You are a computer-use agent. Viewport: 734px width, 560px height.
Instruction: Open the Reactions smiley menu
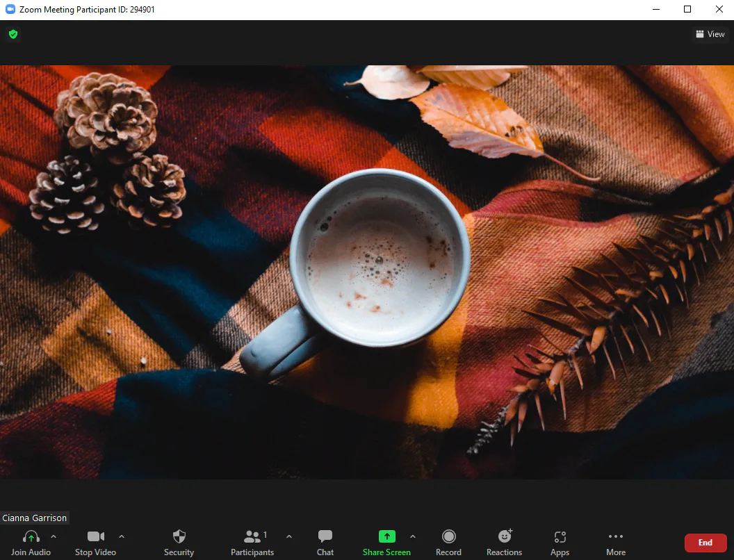tap(504, 543)
